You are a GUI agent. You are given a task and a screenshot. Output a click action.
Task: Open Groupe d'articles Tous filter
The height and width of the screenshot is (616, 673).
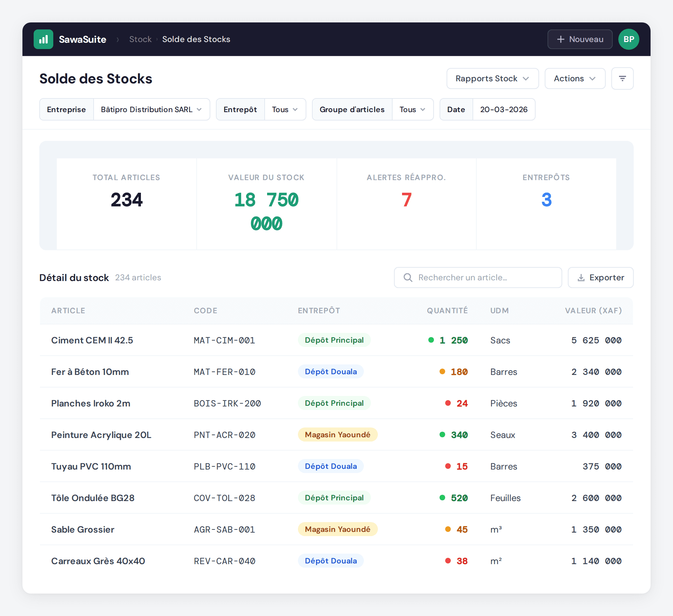[412, 109]
